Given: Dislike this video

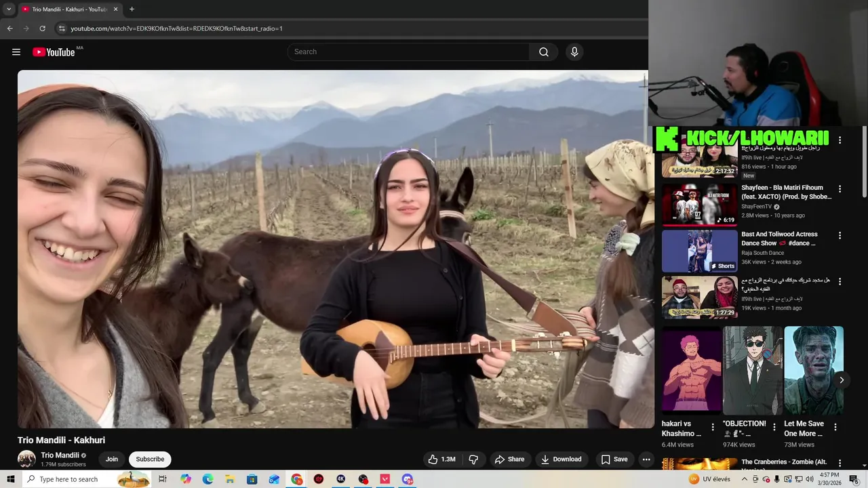Looking at the screenshot, I should coord(473,460).
